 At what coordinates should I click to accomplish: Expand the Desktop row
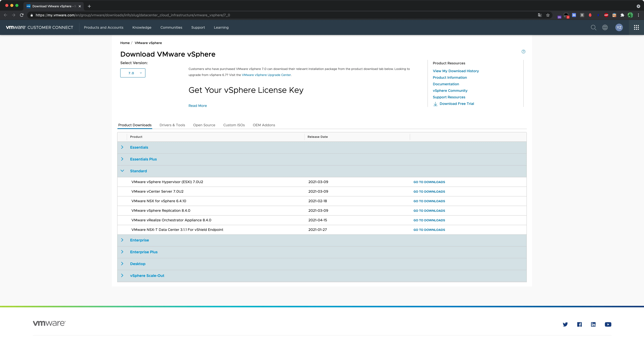[122, 263]
